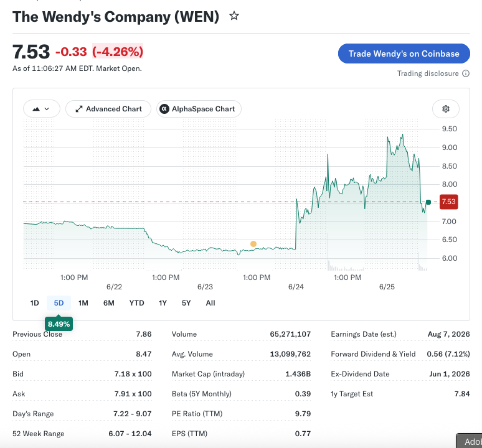Screen dimensions: 482x448
Task: Select the 1M time range
Action: [x=83, y=303]
